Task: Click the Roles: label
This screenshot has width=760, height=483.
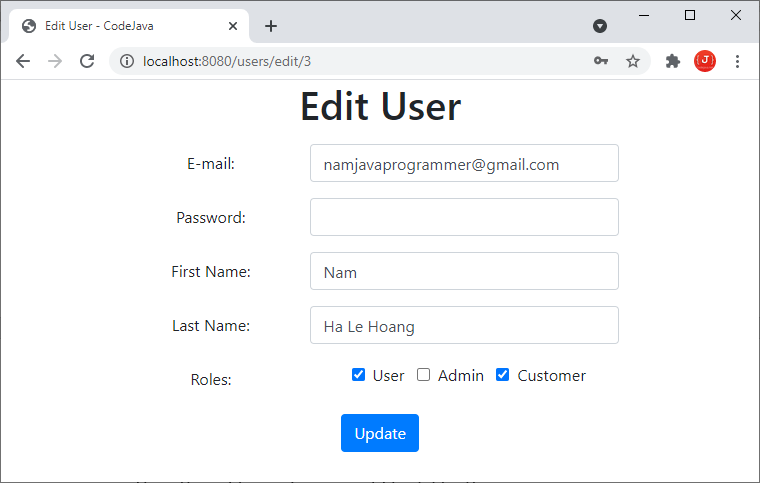Action: click(x=211, y=380)
